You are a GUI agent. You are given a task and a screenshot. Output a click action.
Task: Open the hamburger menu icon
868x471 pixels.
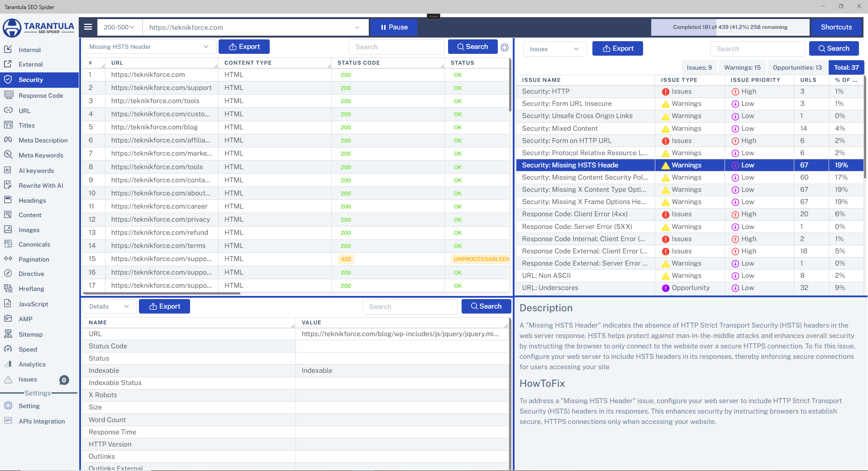88,27
